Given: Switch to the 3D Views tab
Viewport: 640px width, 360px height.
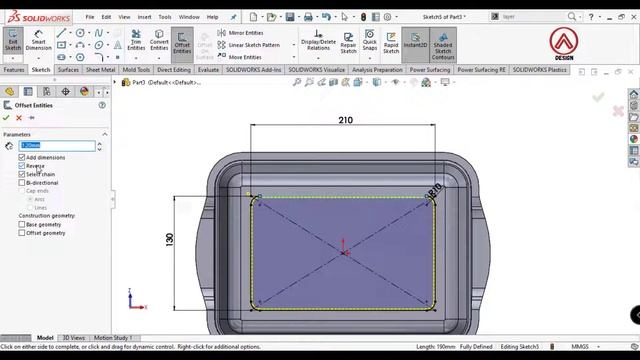Looking at the screenshot, I should pyautogui.click(x=73, y=338).
